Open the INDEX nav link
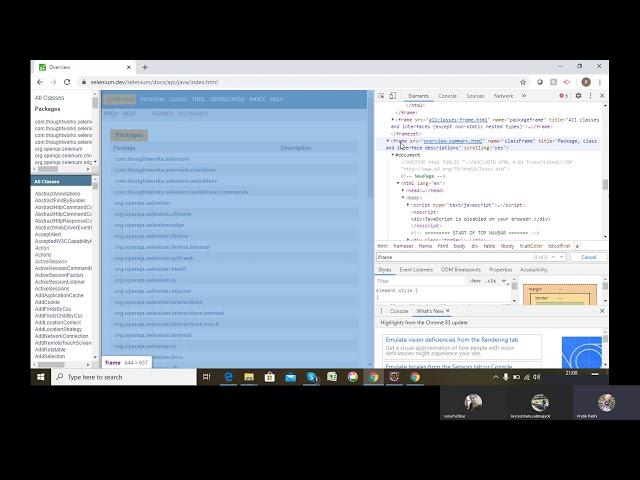This screenshot has width=640, height=480. (x=257, y=99)
